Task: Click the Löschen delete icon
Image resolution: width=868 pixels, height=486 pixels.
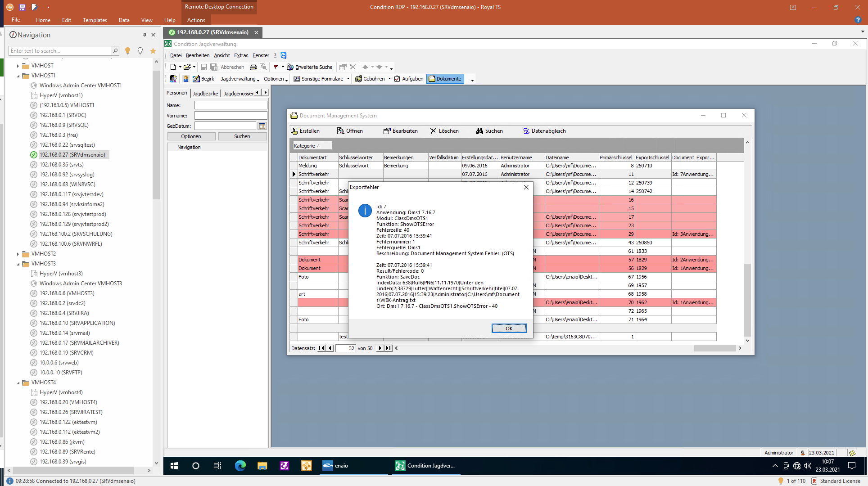Action: tap(433, 131)
